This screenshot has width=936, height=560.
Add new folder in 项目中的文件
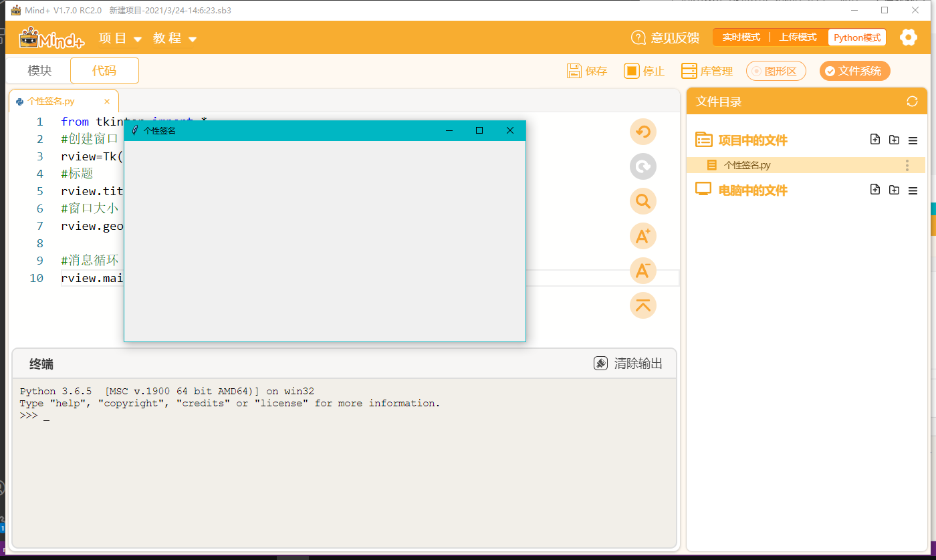[x=894, y=140]
